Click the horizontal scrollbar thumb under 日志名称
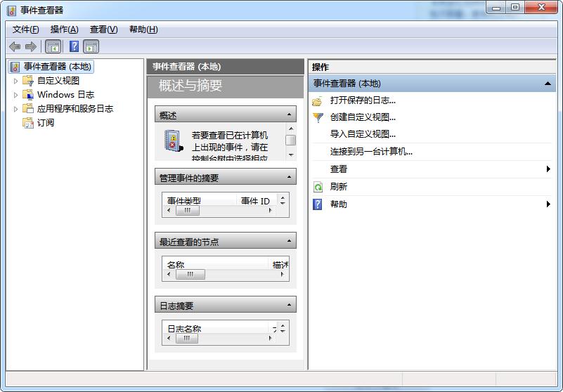This screenshot has height=392, width=563. tap(187, 338)
